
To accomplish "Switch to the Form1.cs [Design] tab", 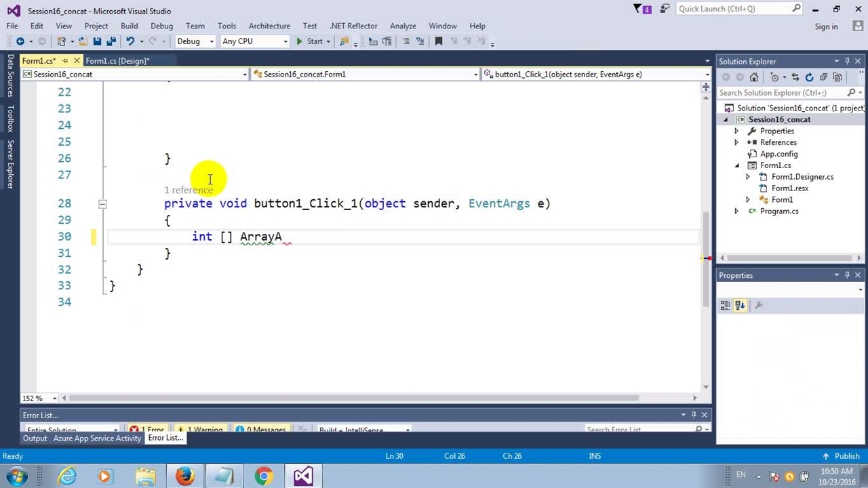I will point(117,61).
